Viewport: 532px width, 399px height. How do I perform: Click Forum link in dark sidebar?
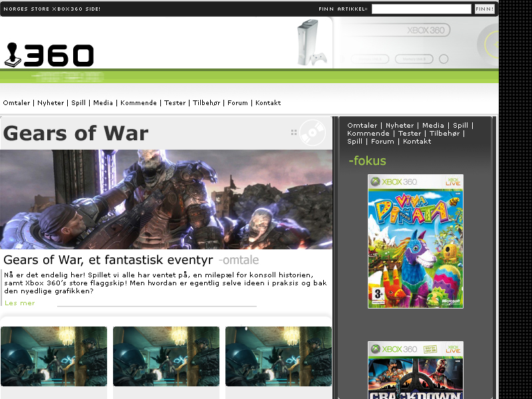(382, 142)
